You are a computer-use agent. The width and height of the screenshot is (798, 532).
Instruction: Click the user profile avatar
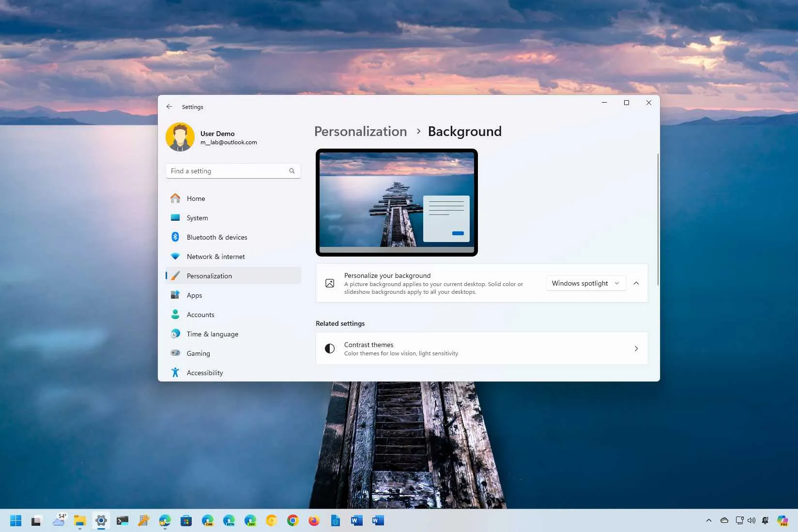(x=180, y=137)
